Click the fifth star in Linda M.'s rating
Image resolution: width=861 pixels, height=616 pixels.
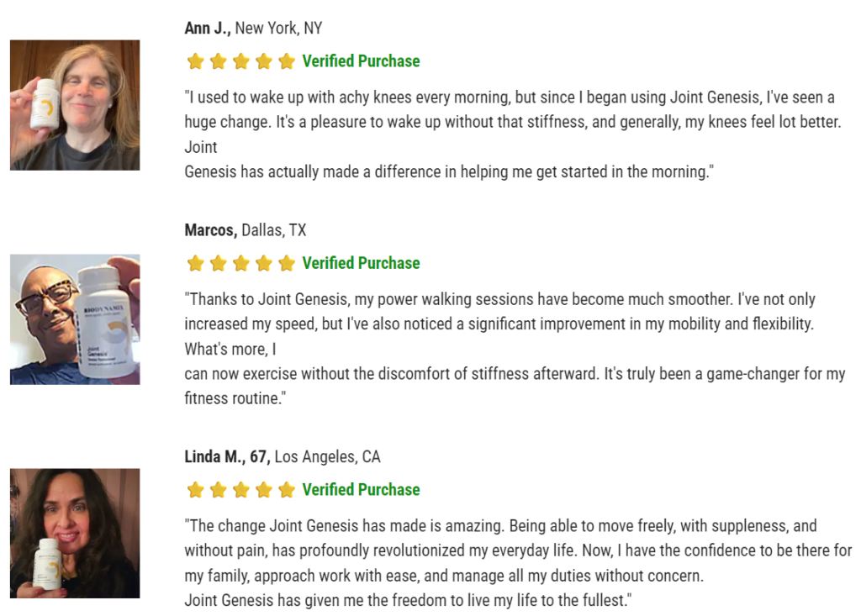click(287, 490)
